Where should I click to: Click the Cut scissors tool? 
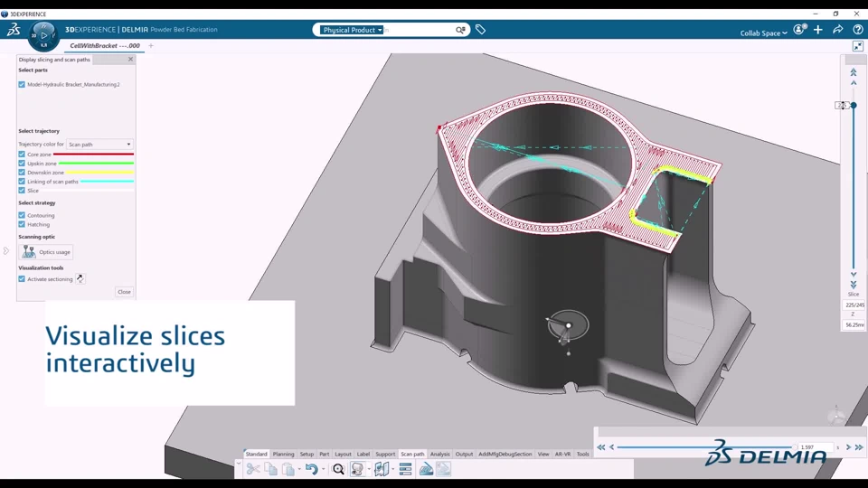coord(253,469)
